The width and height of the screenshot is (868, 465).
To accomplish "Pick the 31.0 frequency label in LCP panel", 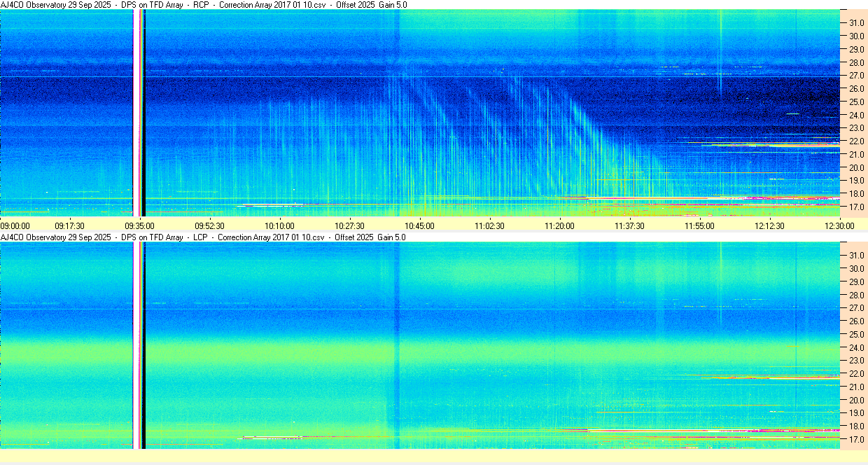I will coord(856,256).
